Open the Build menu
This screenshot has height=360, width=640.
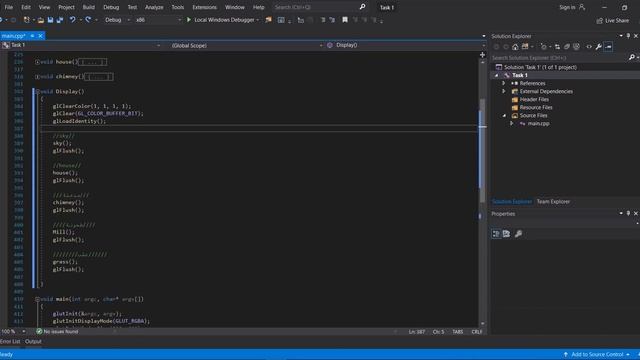click(x=89, y=7)
